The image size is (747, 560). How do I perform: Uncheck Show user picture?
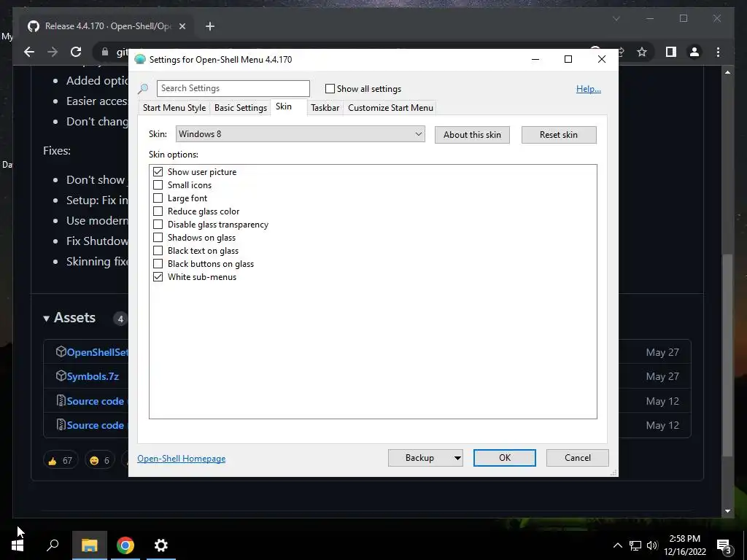pos(158,172)
